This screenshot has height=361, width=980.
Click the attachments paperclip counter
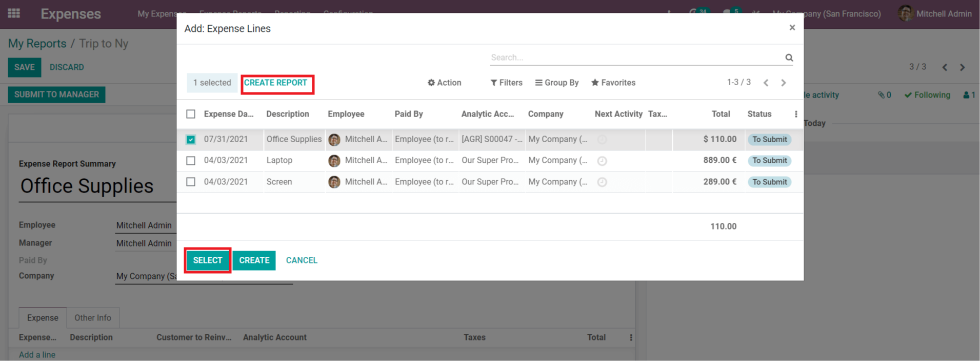(x=885, y=95)
